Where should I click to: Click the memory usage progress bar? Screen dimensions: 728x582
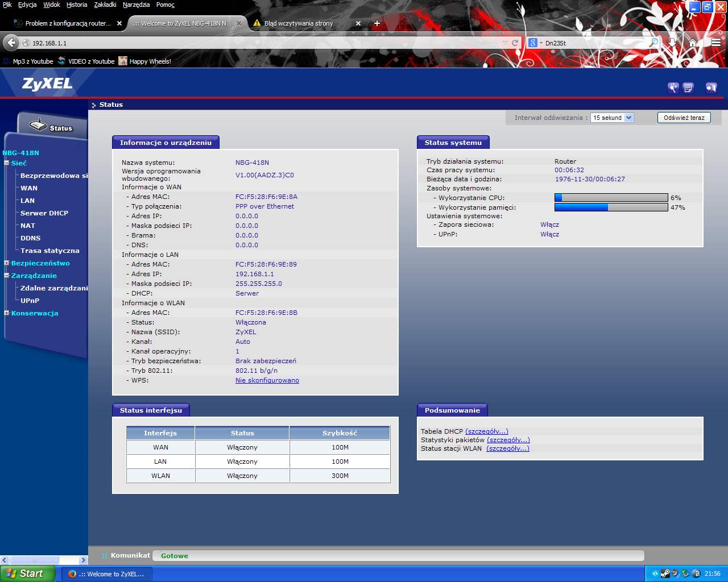coord(611,207)
